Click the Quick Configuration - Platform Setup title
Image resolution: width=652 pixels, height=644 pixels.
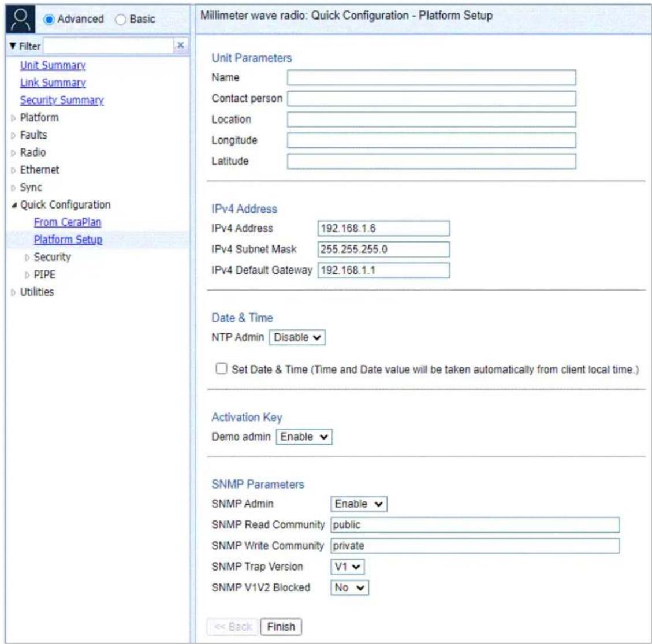pos(402,16)
